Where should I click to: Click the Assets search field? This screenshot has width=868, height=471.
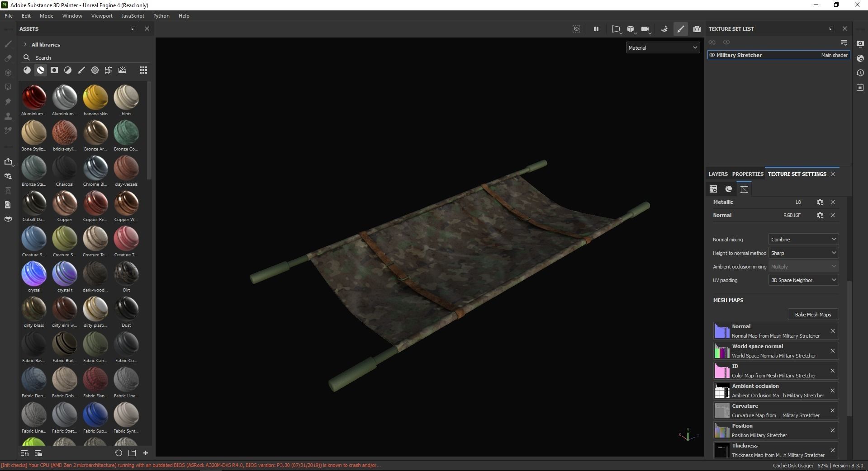[x=86, y=58]
